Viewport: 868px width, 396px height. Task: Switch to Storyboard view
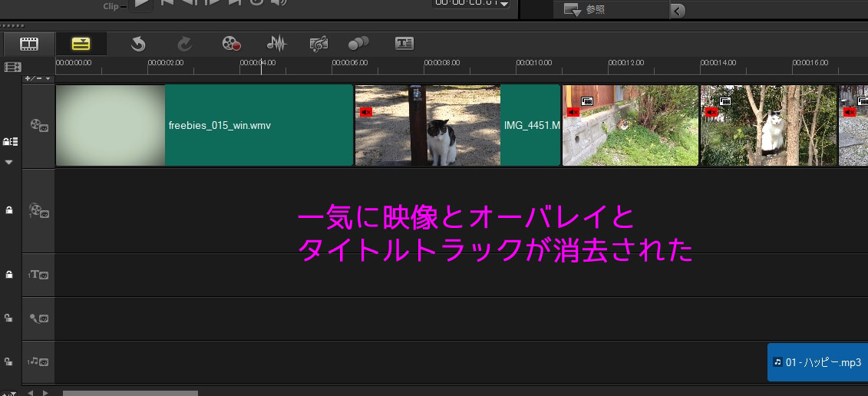29,44
